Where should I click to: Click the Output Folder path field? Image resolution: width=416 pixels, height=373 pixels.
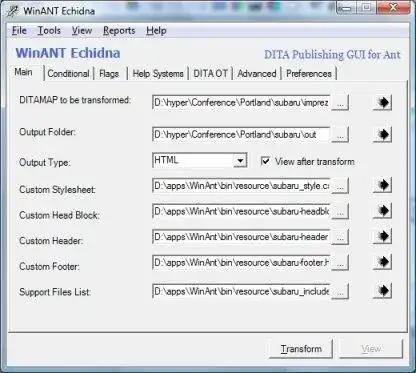tap(241, 135)
